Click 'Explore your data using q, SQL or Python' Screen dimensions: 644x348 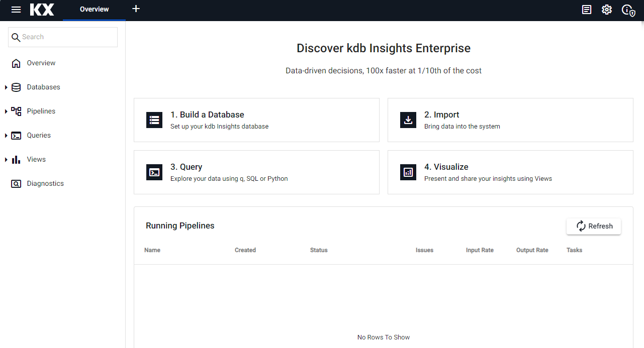pyautogui.click(x=229, y=179)
